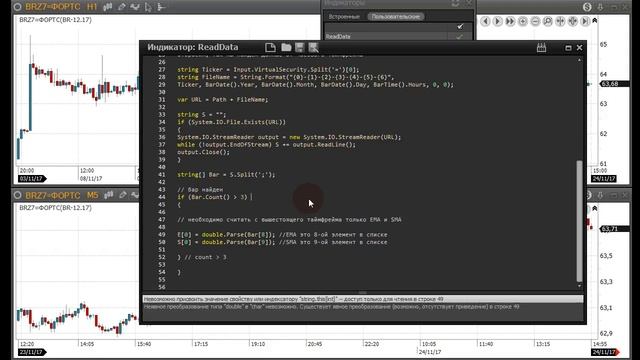640x360 pixels.
Task: Compile the indicator using the factory icon
Action: (x=541, y=48)
